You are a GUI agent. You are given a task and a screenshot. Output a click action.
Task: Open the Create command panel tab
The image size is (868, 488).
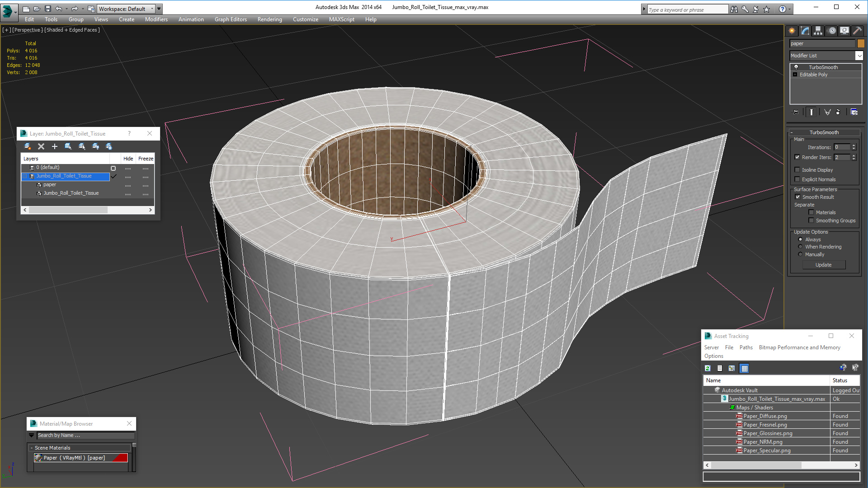792,31
